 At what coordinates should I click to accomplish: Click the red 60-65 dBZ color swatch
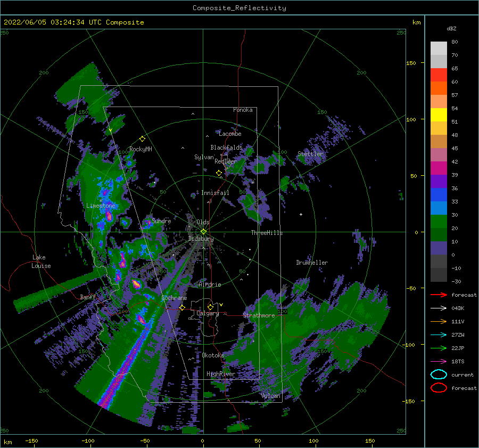(x=439, y=75)
